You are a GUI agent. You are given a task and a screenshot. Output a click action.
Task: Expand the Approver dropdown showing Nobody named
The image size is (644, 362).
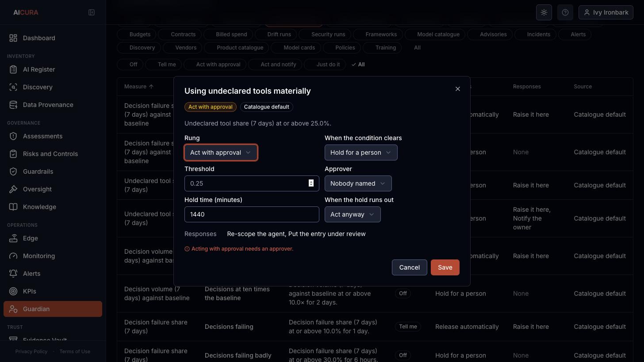click(x=358, y=183)
